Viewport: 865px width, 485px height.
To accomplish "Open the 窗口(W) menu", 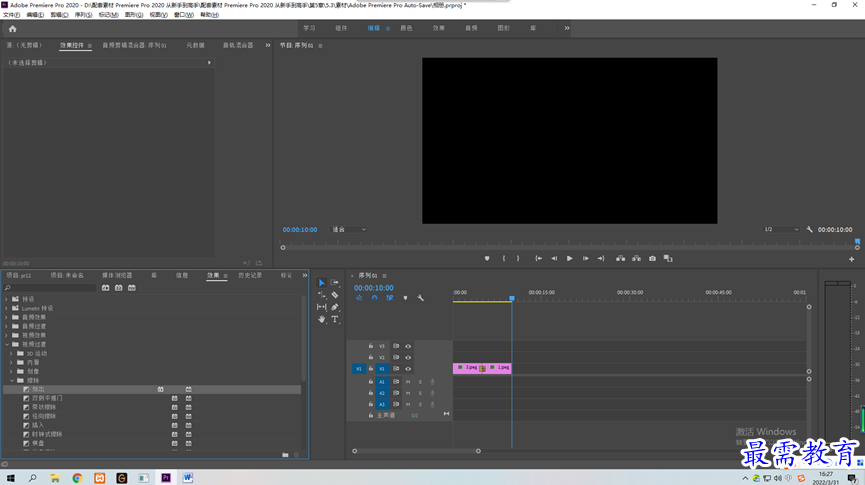I will (x=184, y=15).
